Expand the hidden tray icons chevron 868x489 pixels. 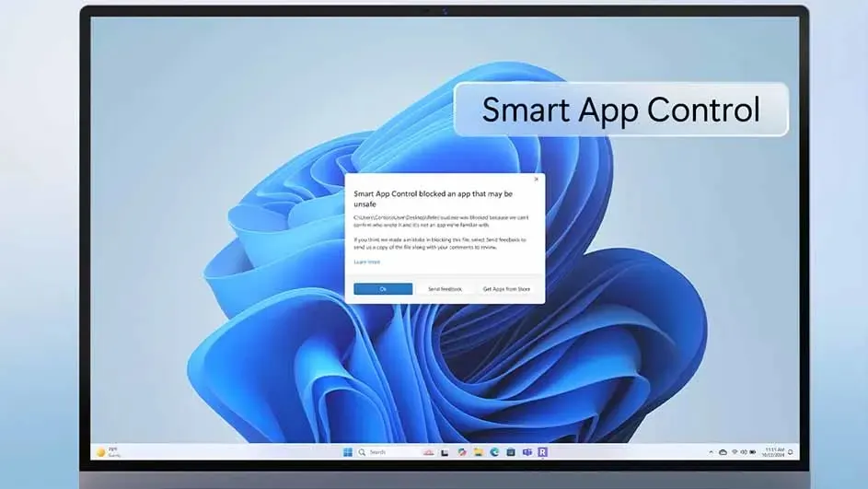(712, 452)
